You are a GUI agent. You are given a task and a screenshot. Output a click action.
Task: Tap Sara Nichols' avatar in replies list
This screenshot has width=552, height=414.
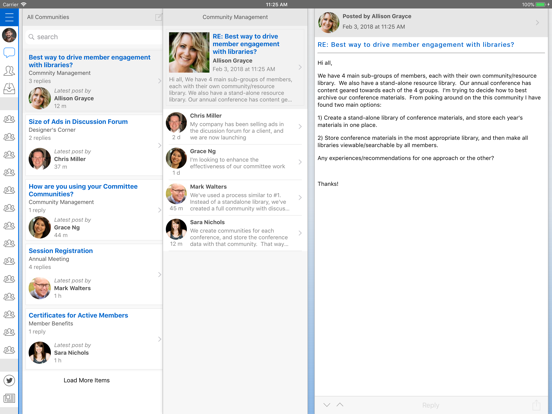tap(176, 229)
